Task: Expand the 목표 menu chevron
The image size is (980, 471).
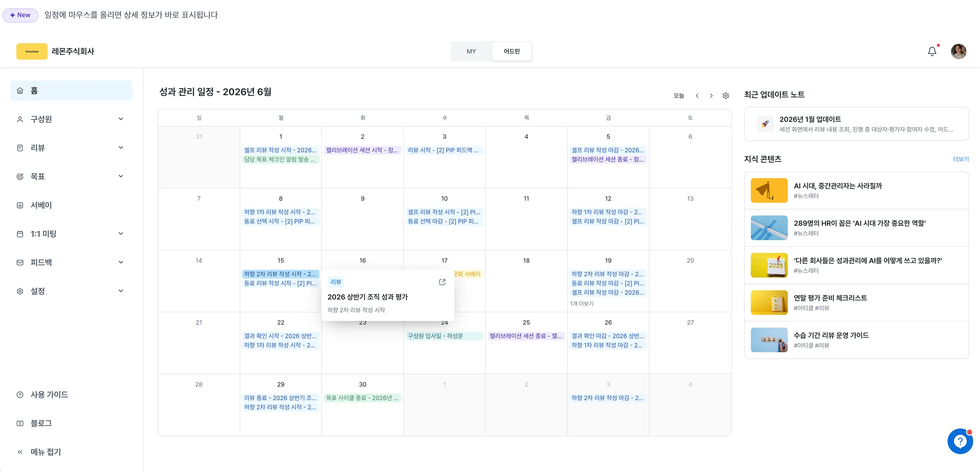Action: [121, 176]
